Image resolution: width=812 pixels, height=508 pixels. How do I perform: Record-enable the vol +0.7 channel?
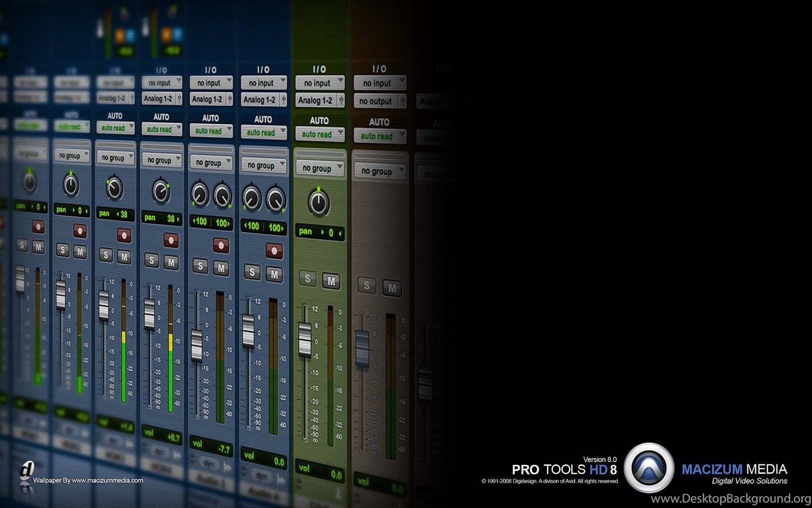(x=171, y=240)
